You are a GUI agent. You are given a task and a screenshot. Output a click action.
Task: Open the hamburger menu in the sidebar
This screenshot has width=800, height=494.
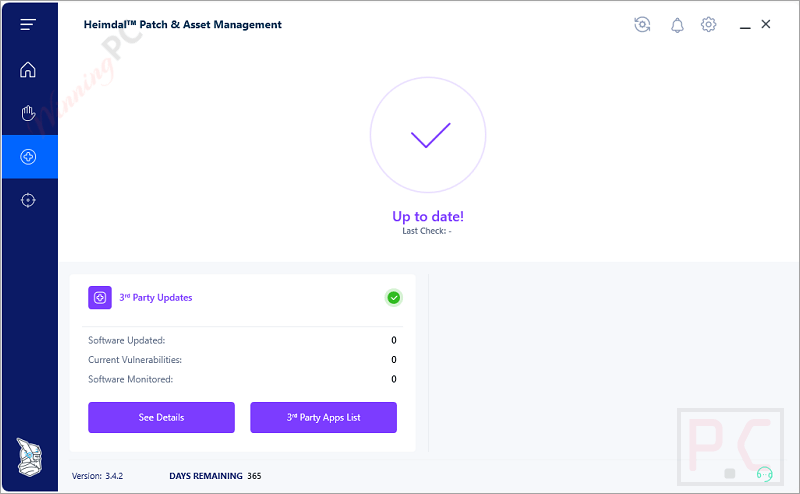pos(28,24)
